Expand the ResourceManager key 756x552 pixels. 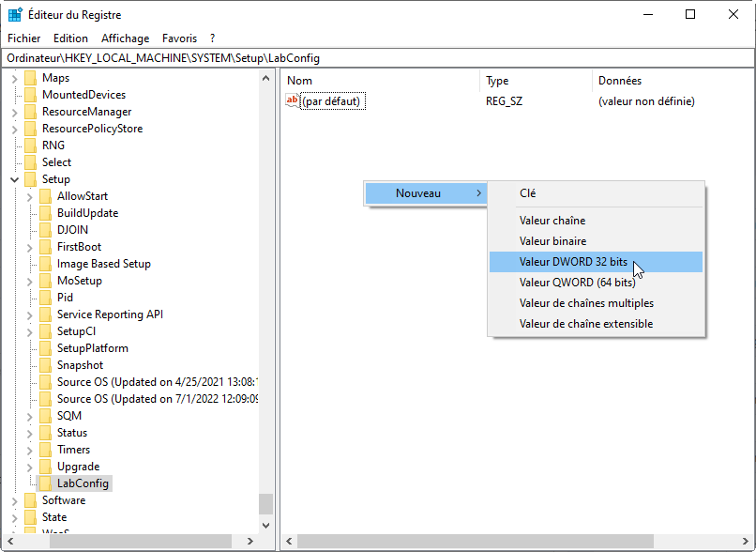14,112
